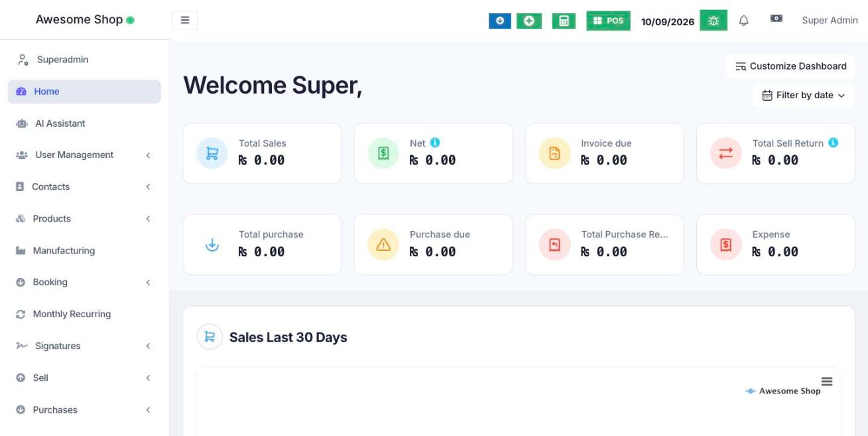Click the Total purchase download-arrow icon
This screenshot has width=868, height=436.
tap(212, 245)
